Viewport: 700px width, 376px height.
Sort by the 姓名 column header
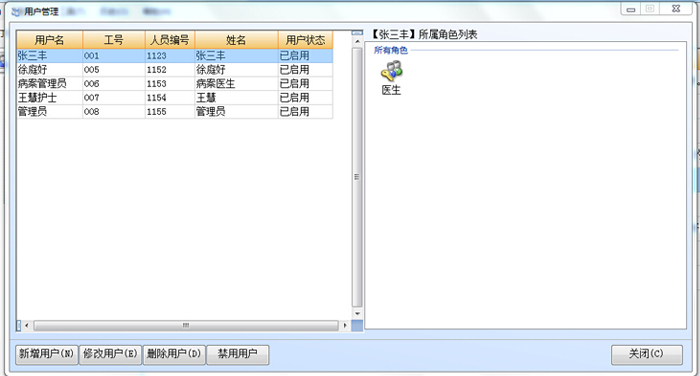237,40
